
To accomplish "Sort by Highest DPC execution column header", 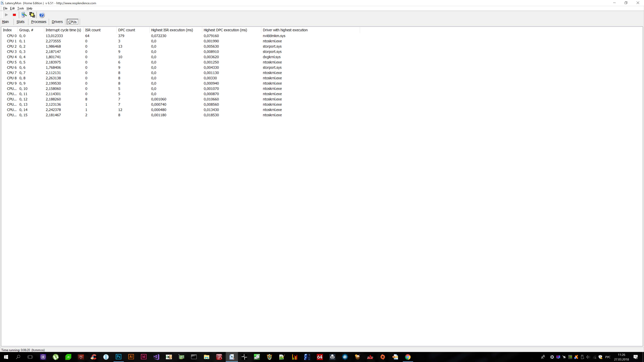I will pos(225,30).
